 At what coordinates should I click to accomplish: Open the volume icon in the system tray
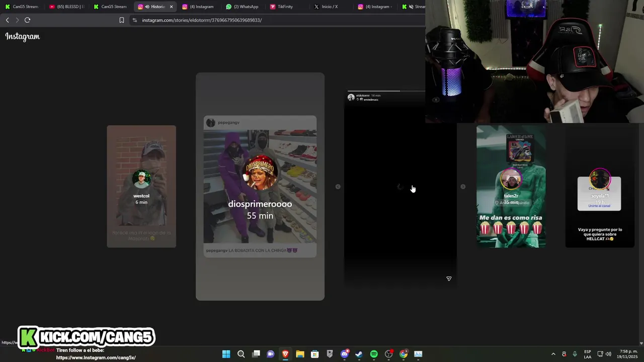tap(608, 354)
